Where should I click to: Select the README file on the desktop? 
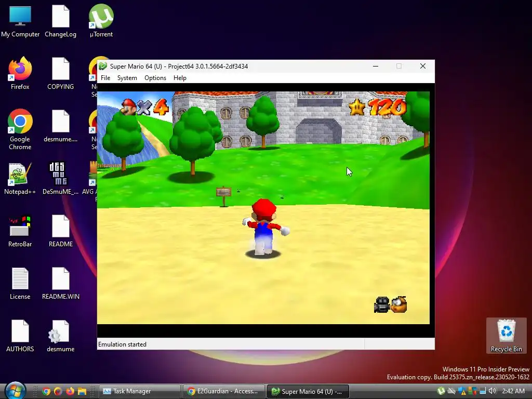(60, 231)
